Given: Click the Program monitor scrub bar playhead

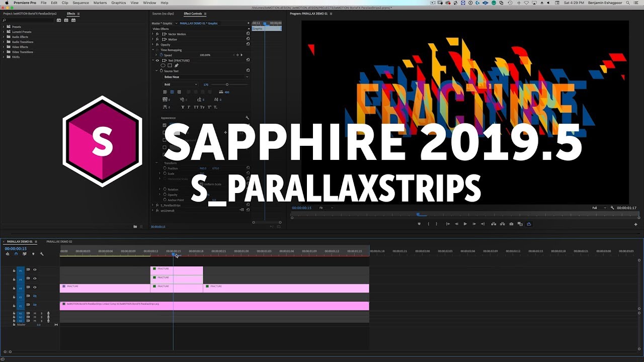Looking at the screenshot, I should pyautogui.click(x=419, y=214).
